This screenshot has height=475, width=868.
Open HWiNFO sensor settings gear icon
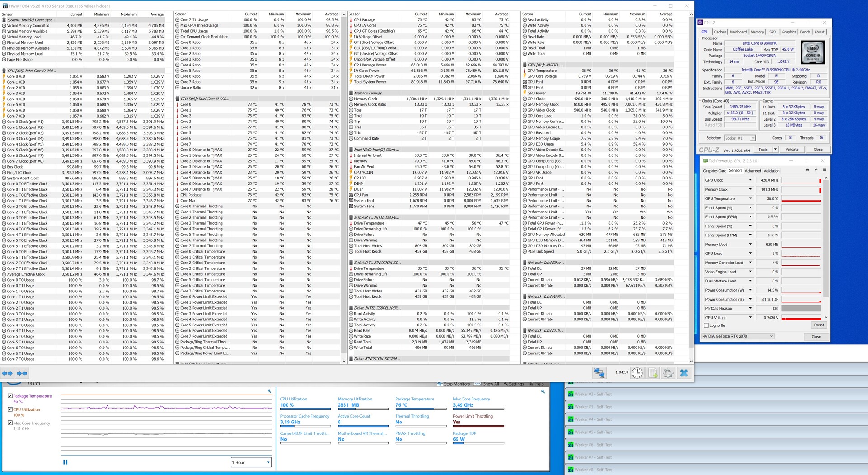668,373
